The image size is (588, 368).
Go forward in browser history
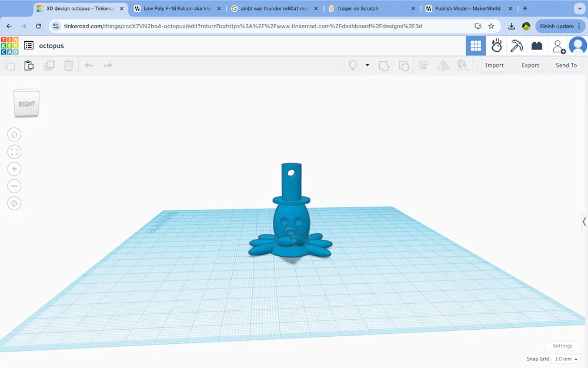click(x=24, y=26)
